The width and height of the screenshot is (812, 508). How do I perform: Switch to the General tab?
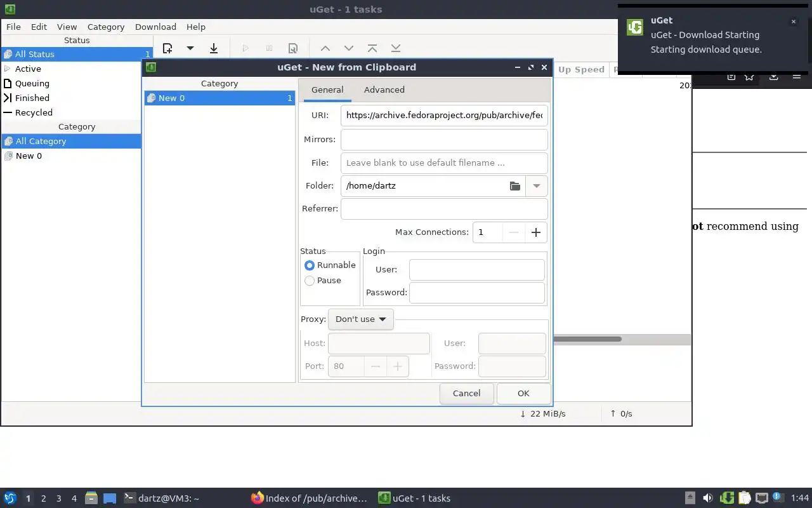pos(327,90)
